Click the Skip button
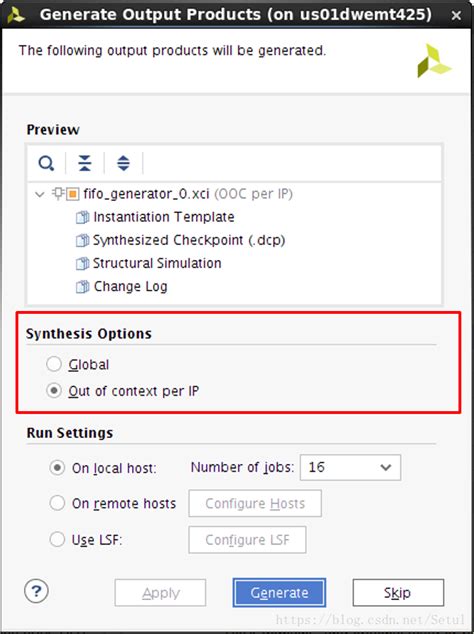This screenshot has width=474, height=634. tap(398, 593)
